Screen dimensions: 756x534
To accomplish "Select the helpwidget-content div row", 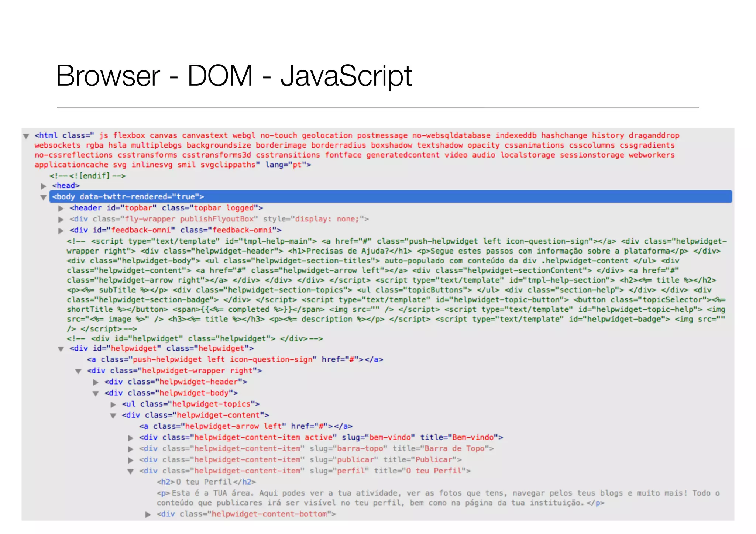I will [x=196, y=415].
